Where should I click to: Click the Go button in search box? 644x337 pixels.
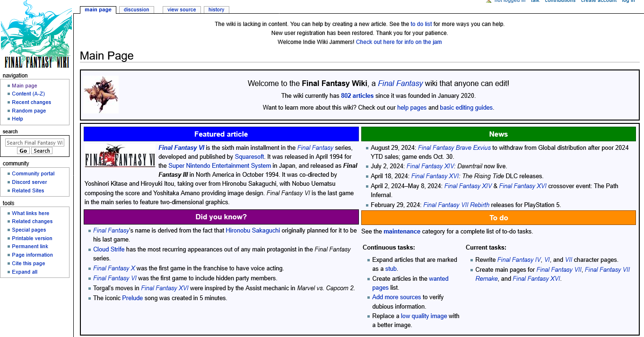pos(23,151)
